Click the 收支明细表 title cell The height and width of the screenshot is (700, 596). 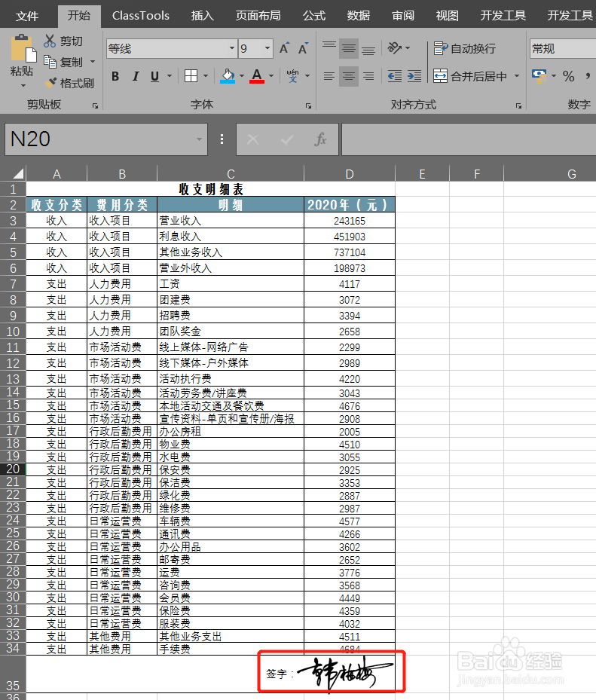click(x=211, y=189)
